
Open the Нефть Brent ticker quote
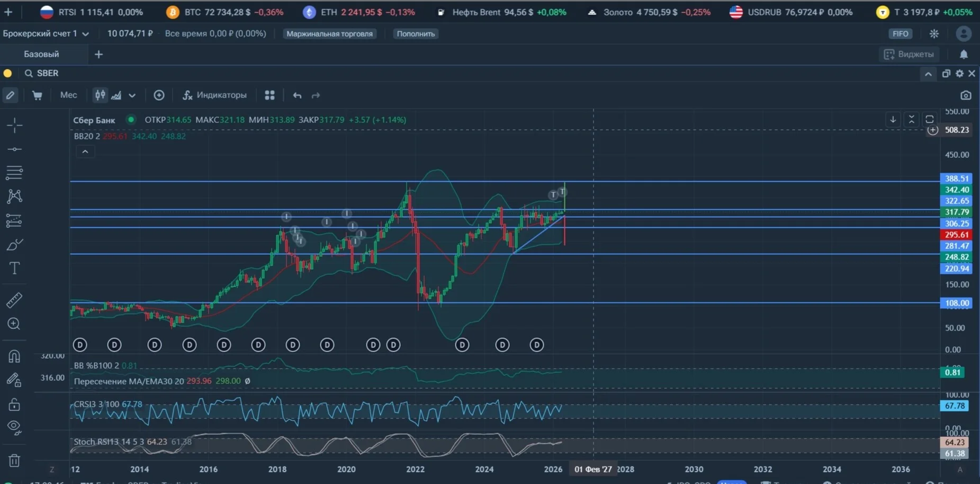click(x=501, y=12)
